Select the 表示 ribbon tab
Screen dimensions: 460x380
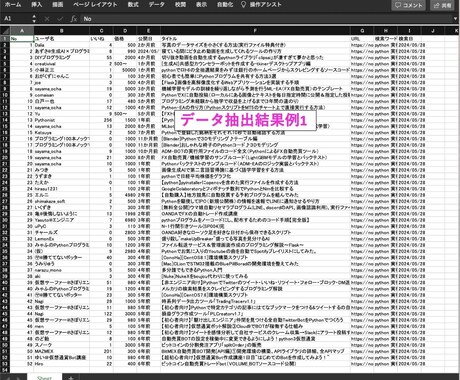(201, 5)
